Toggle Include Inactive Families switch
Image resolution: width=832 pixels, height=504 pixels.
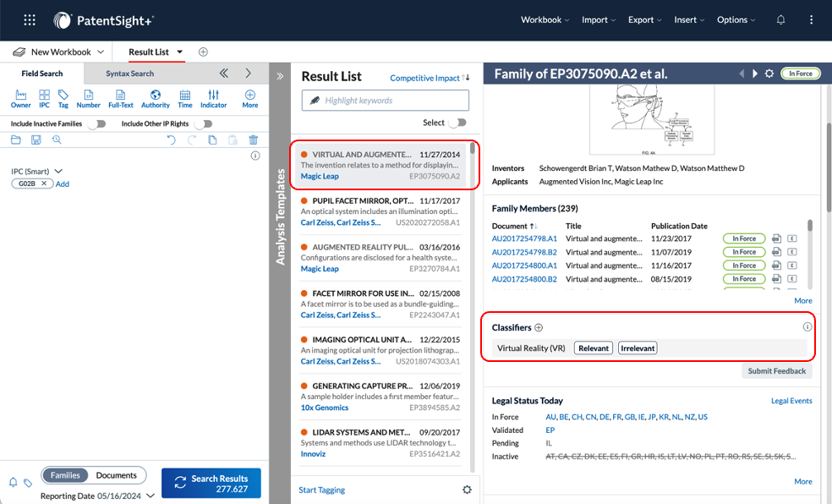97,123
